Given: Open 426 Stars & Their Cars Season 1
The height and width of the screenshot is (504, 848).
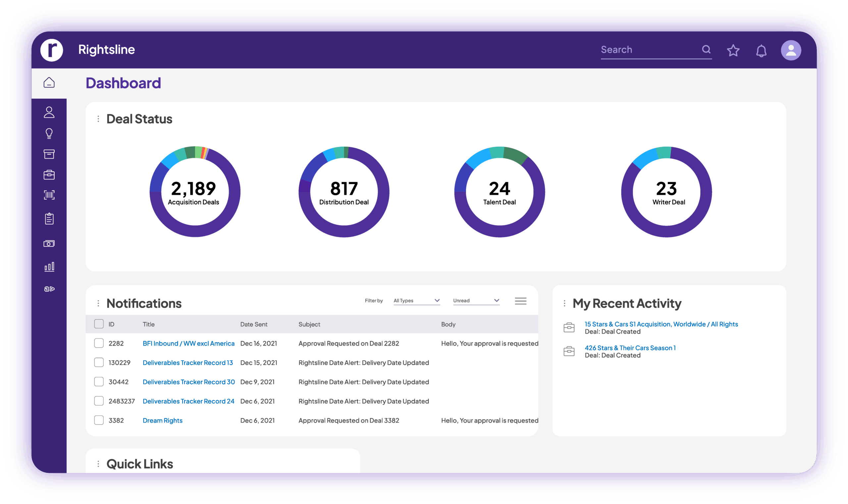Looking at the screenshot, I should click(630, 348).
